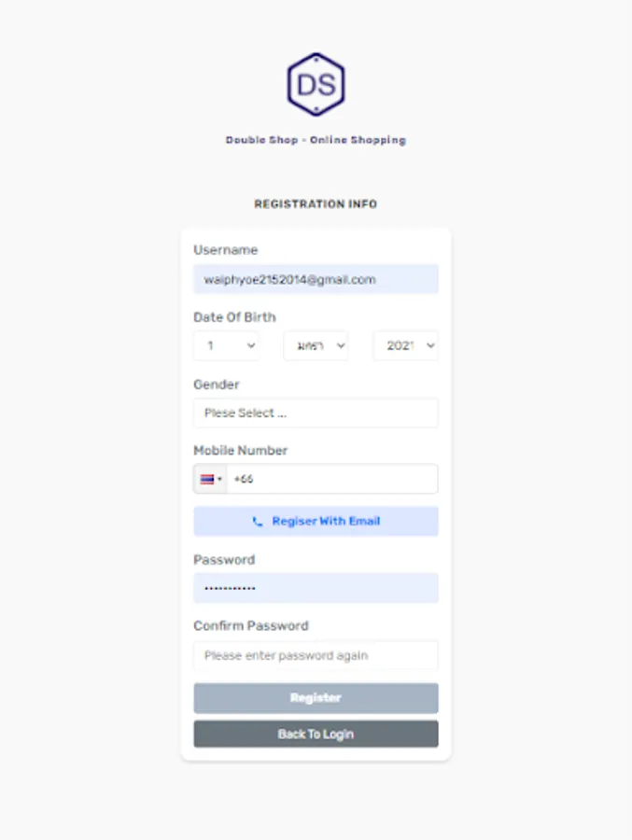Click the Thailand flag icon
This screenshot has height=840, width=632.
(x=206, y=479)
